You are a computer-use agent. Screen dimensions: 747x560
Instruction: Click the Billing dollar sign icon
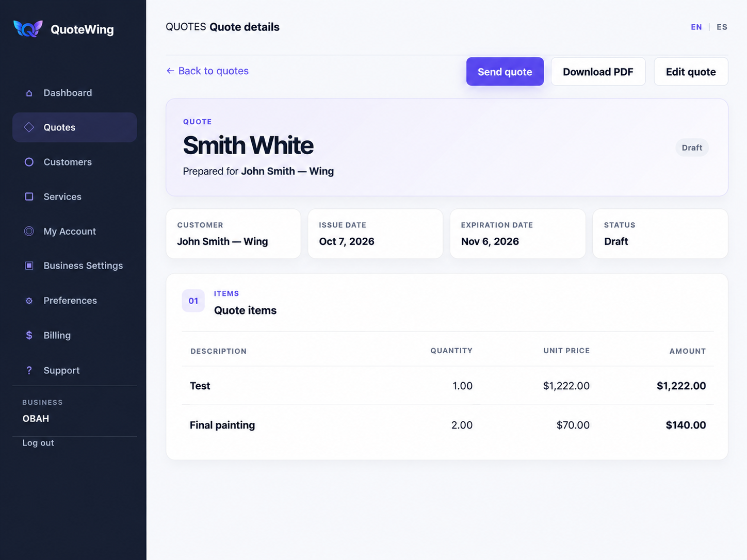click(x=29, y=335)
